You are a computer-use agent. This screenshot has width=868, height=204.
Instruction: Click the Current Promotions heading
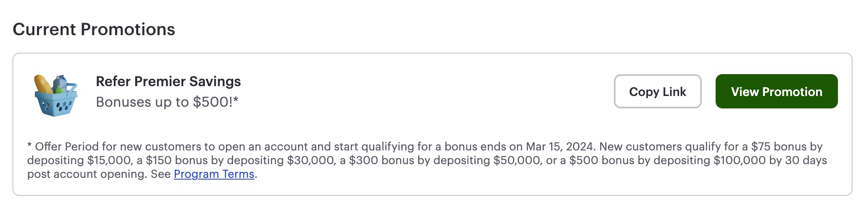(94, 30)
